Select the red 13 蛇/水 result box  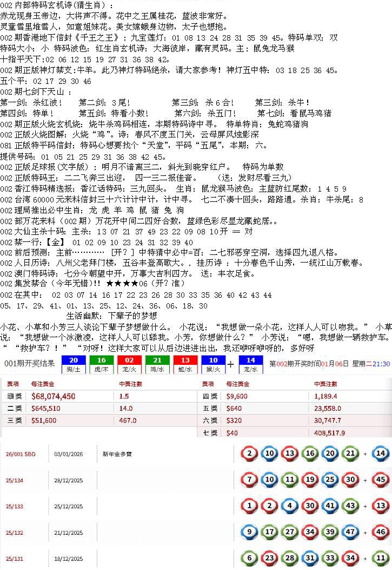[x=185, y=364]
